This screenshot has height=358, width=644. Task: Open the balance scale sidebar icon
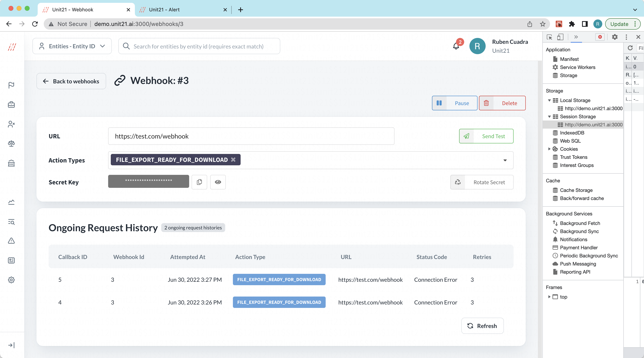pos(11,143)
